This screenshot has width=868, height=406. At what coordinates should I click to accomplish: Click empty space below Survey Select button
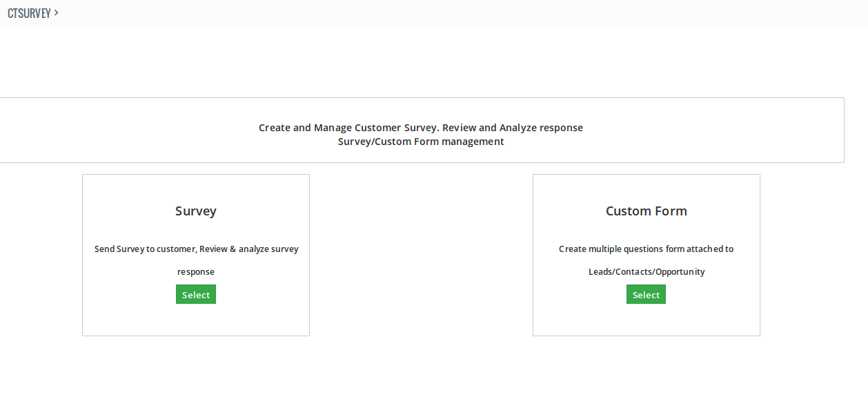click(x=196, y=320)
